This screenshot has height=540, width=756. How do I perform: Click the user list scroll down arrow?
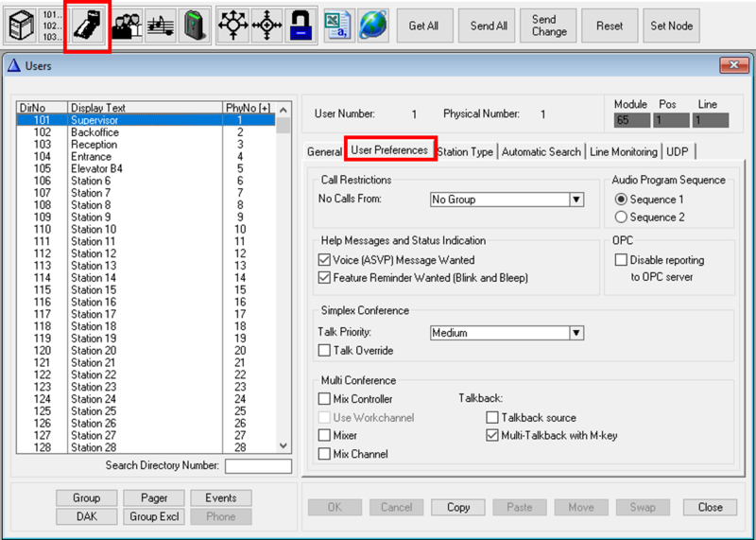coord(283,445)
